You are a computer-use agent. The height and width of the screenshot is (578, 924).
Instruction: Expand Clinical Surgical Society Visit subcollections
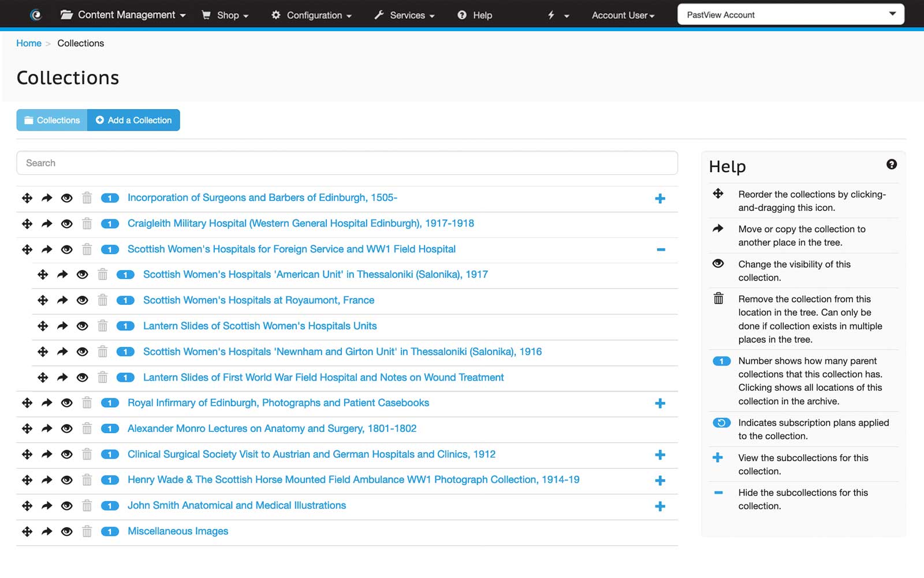pos(660,455)
